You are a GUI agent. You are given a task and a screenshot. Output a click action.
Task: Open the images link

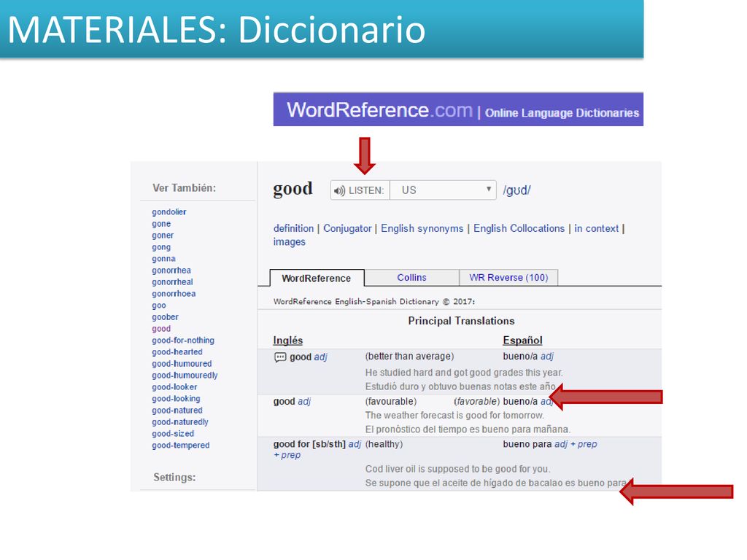pos(289,242)
